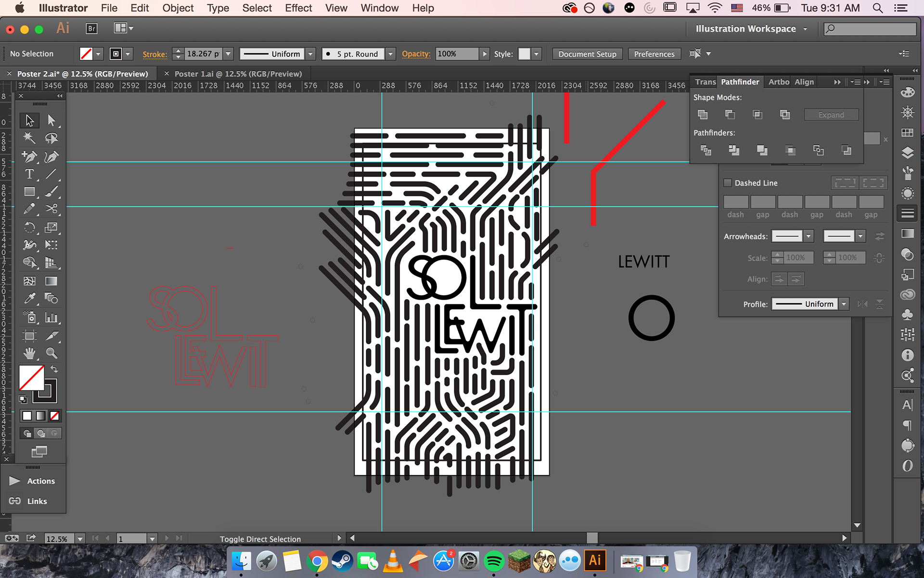Open the stroke weight dropdown

229,54
